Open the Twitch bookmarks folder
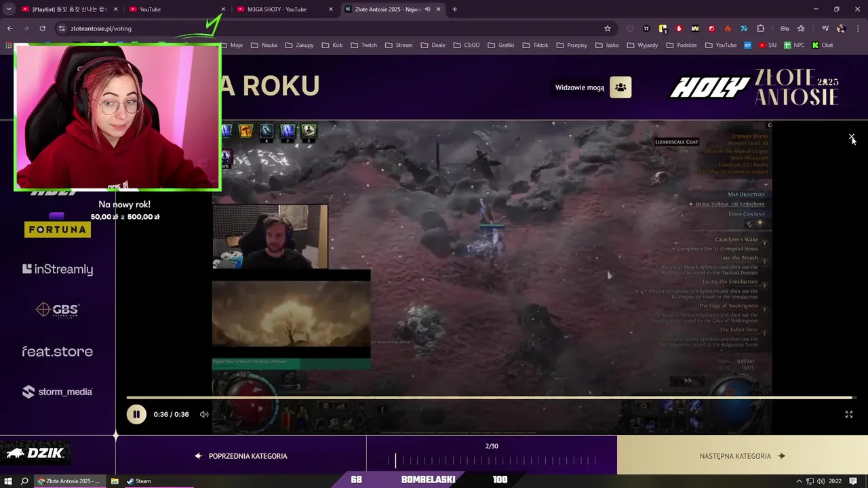Image resolution: width=868 pixels, height=488 pixels. [363, 45]
